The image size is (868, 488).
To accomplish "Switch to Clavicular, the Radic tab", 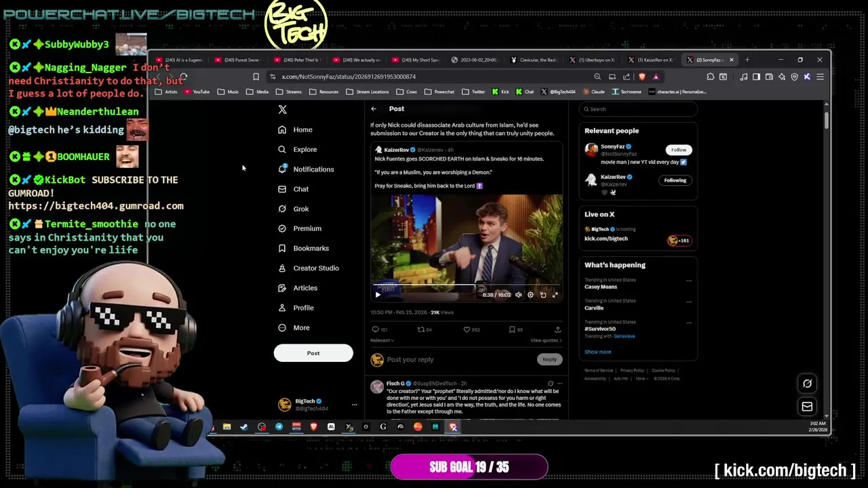I will pyautogui.click(x=534, y=60).
